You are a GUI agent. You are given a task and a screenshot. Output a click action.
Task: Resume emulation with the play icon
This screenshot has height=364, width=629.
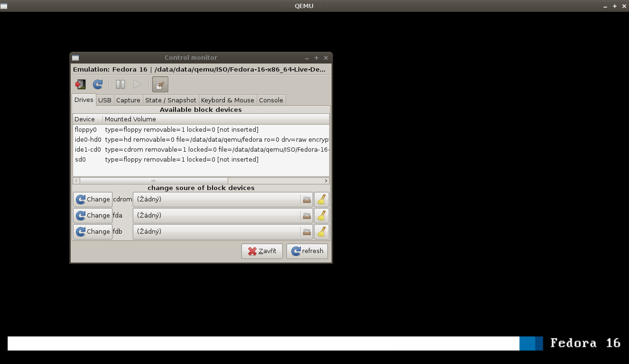pos(138,84)
